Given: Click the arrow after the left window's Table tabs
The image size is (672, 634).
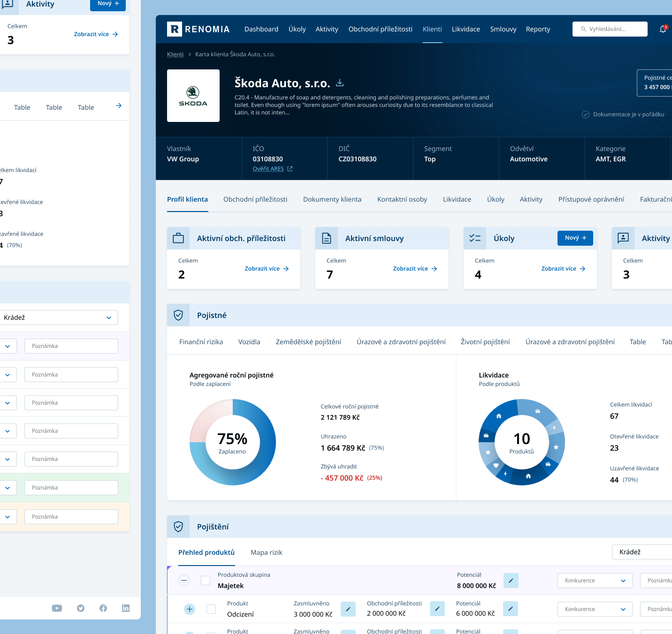Looking at the screenshot, I should [x=119, y=106].
